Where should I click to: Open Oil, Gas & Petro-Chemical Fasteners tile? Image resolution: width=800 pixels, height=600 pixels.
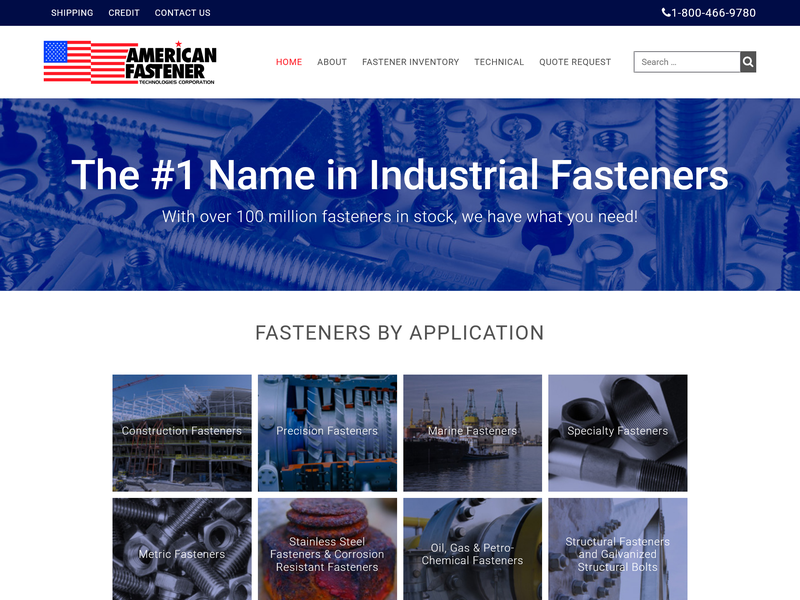[x=472, y=549]
